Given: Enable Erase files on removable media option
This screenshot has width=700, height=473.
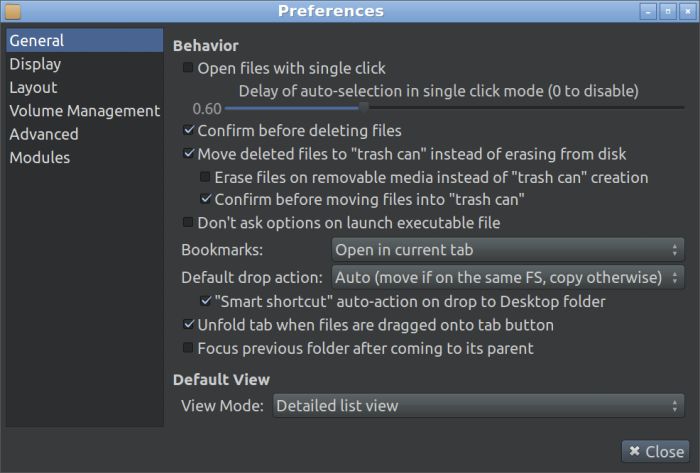Looking at the screenshot, I should [x=205, y=178].
